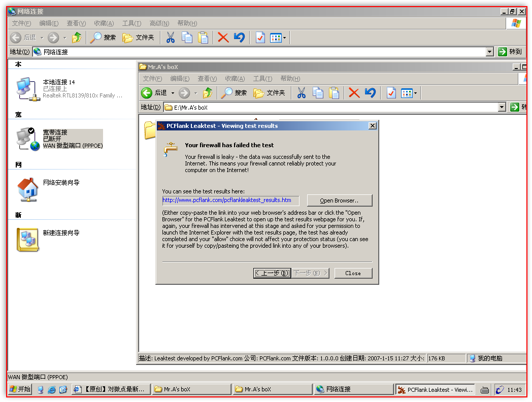Screen dimensions: 532x402
Task: Click Paste icon in Mr.A's boX toolbar
Action: pyautogui.click(x=334, y=92)
